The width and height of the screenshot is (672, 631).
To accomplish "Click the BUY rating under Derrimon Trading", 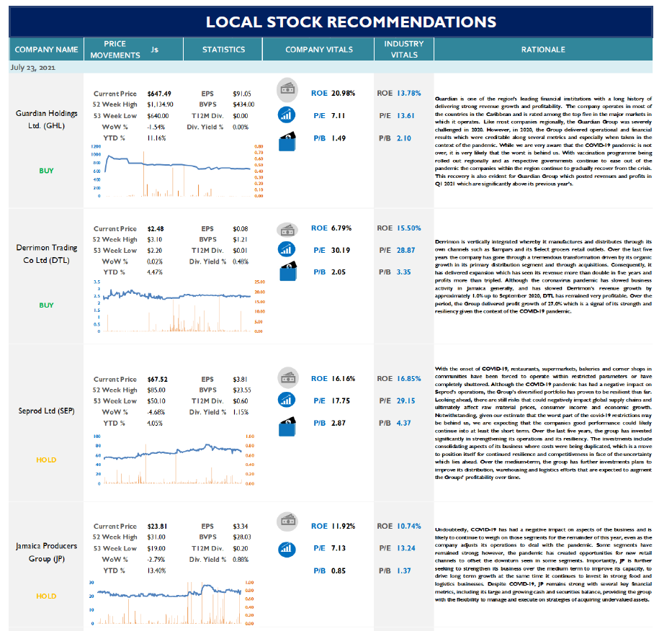I will [x=46, y=305].
